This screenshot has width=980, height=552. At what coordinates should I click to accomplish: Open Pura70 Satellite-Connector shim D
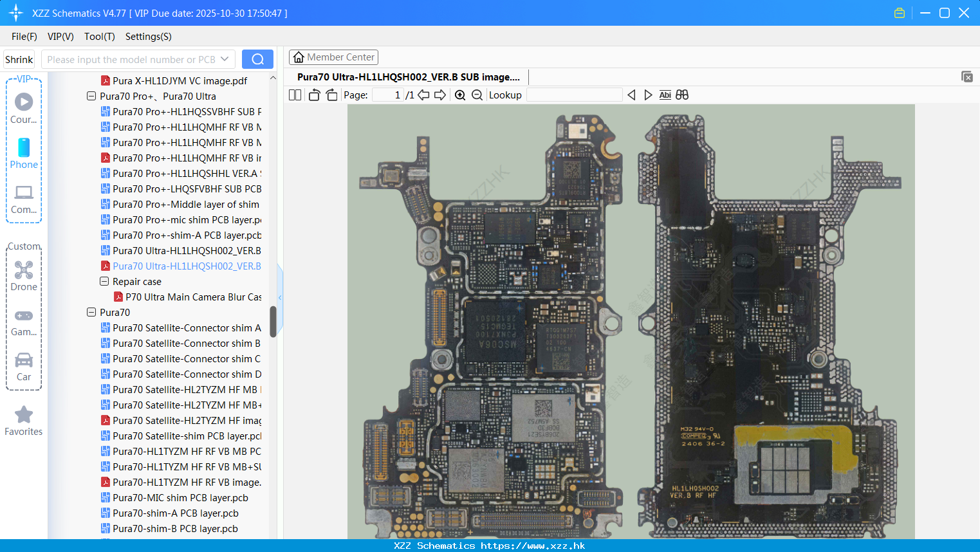click(181, 374)
